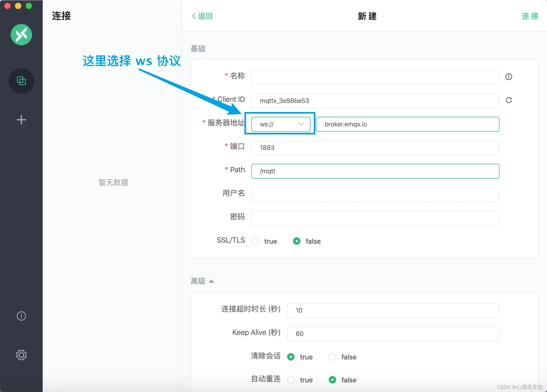This screenshot has height=392, width=547.
Task: Click the Path field containing /mqtt
Action: [x=375, y=171]
